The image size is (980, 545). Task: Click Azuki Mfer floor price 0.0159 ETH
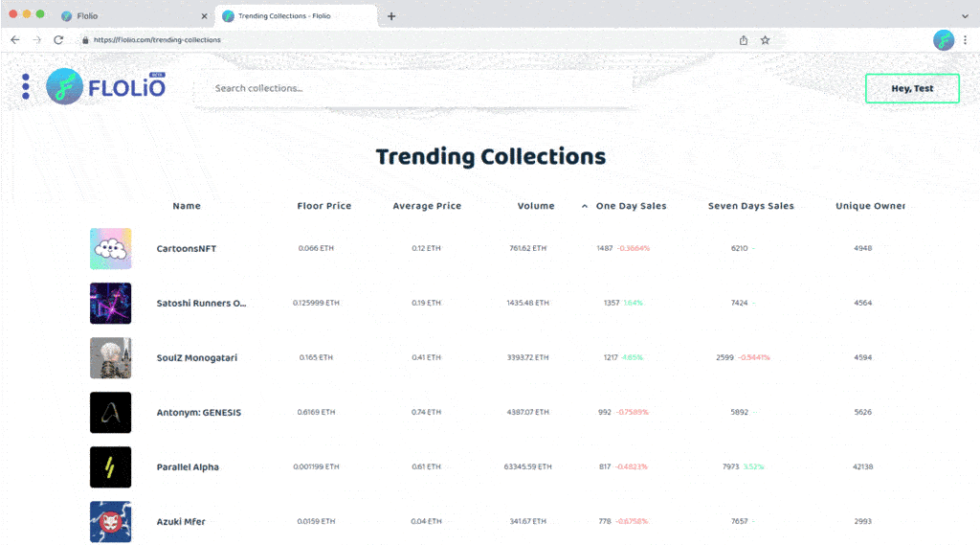[316, 521]
